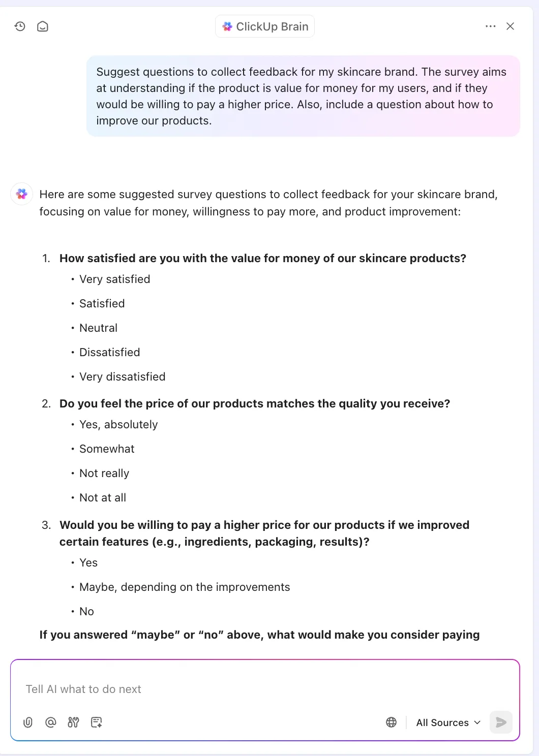539x756 pixels.
Task: Expand the All Sources dropdown
Action: [448, 722]
